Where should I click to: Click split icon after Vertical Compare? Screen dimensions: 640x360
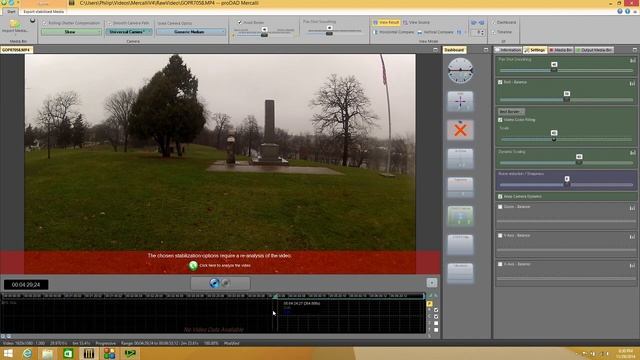[459, 32]
